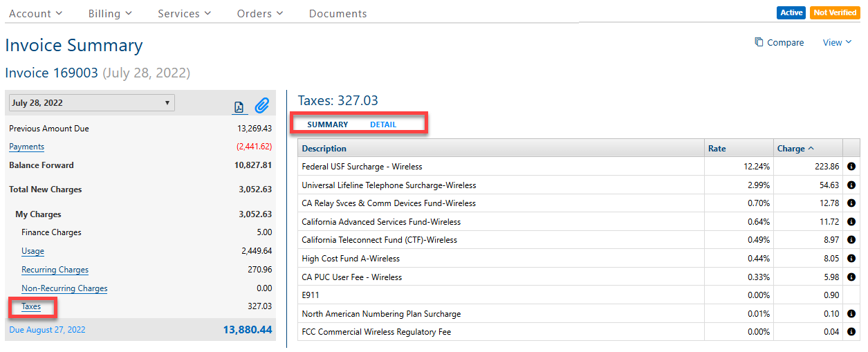The image size is (868, 352).
Task: Click the Compare copy icon
Action: click(x=759, y=42)
